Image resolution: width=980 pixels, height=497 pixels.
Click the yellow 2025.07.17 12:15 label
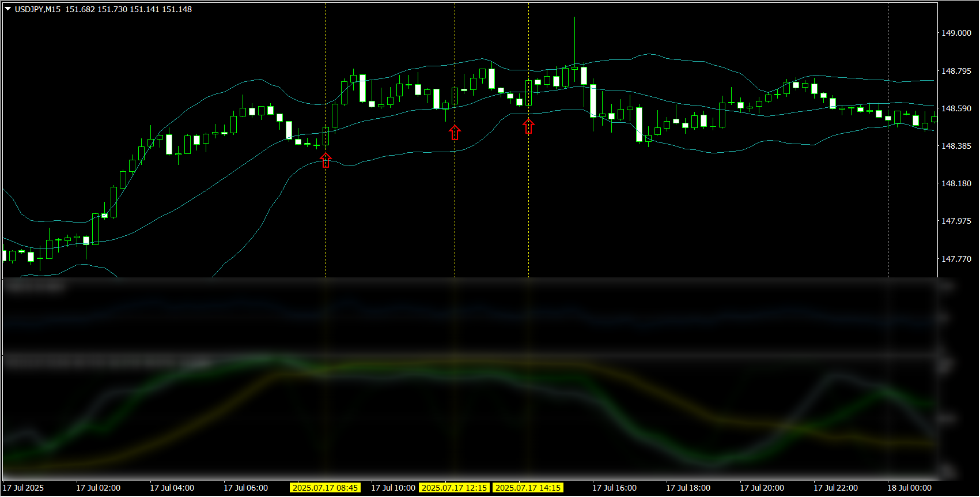click(454, 488)
